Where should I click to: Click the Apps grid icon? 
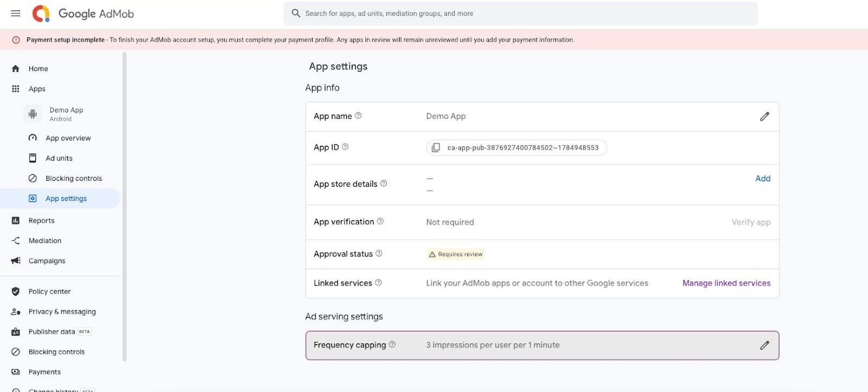point(16,88)
